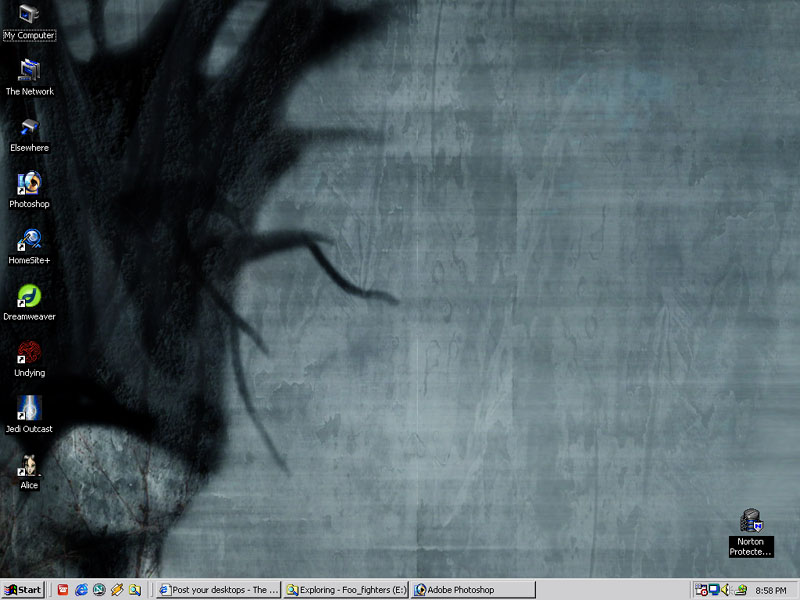Image resolution: width=800 pixels, height=600 pixels.
Task: Click the My Computer label text
Action: [29, 35]
